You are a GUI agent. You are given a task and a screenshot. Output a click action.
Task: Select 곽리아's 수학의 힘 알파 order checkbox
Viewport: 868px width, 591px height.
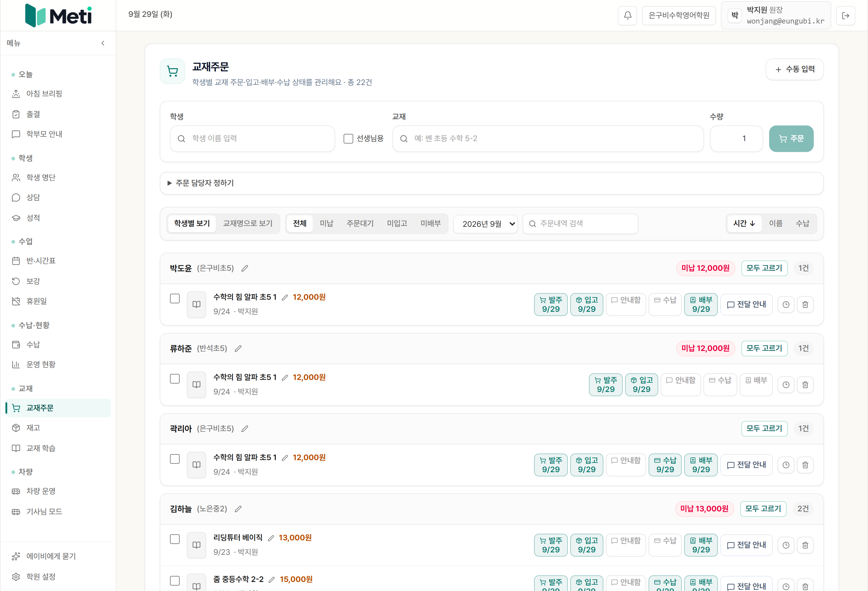click(x=175, y=459)
